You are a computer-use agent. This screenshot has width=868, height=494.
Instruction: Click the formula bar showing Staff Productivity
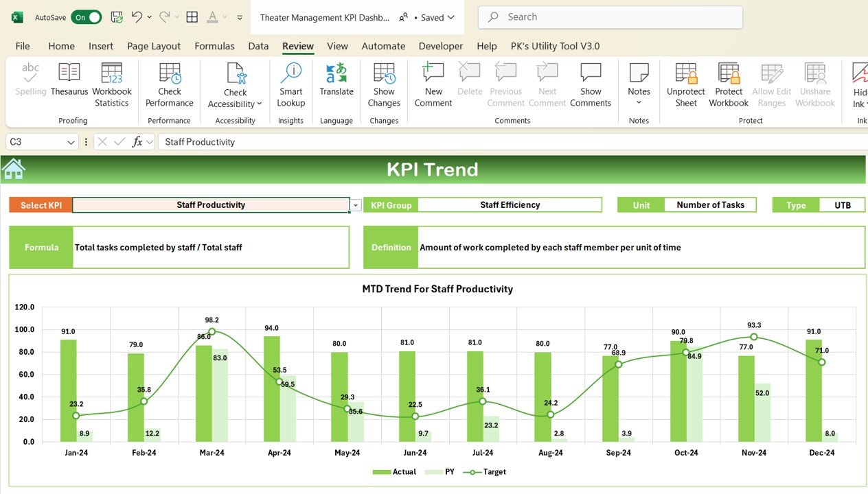coord(512,142)
